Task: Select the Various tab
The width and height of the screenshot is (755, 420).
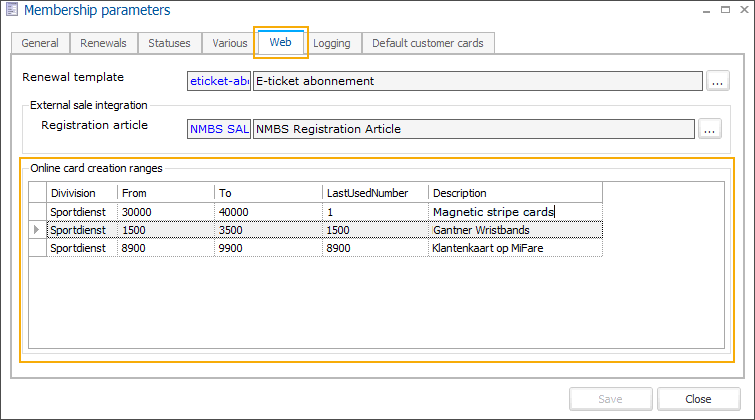Action: (229, 44)
